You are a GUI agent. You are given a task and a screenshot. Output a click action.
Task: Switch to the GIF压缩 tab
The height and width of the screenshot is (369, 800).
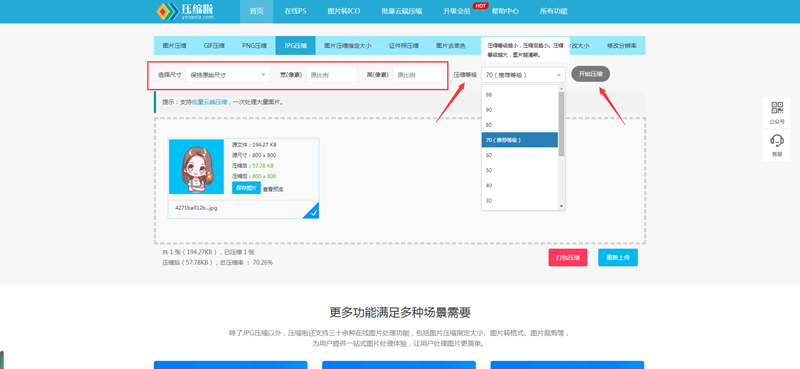tap(214, 45)
